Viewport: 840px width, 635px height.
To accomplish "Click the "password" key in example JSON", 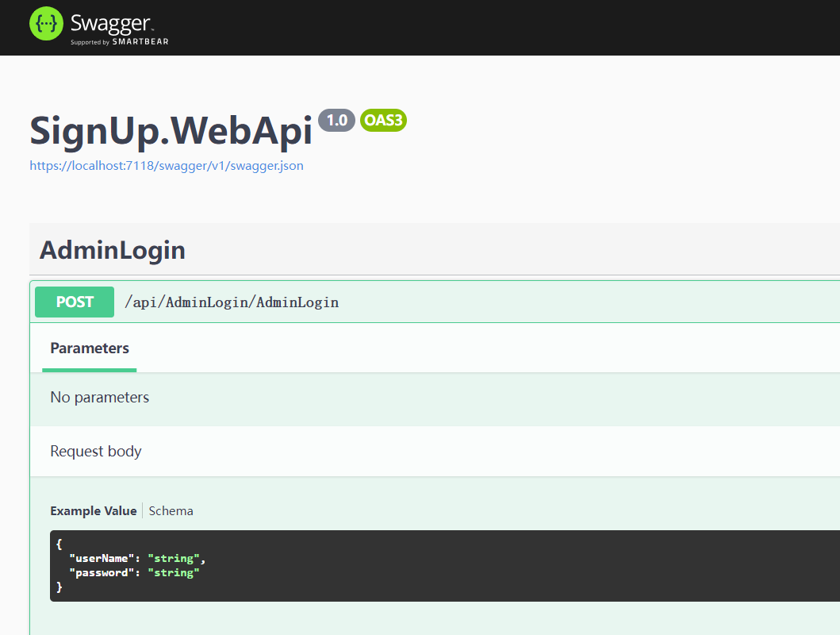I will tap(101, 572).
